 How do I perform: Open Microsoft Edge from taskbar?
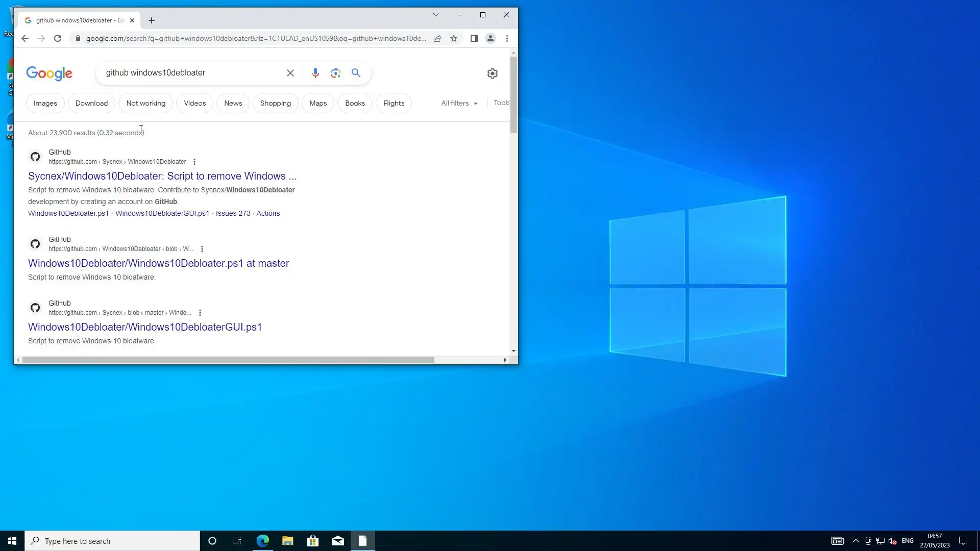click(x=262, y=541)
